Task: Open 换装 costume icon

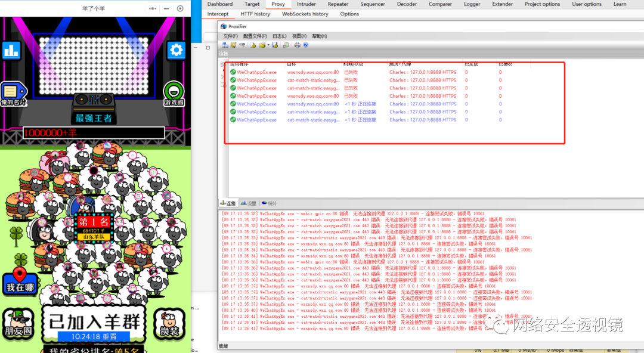Action: coord(169,323)
